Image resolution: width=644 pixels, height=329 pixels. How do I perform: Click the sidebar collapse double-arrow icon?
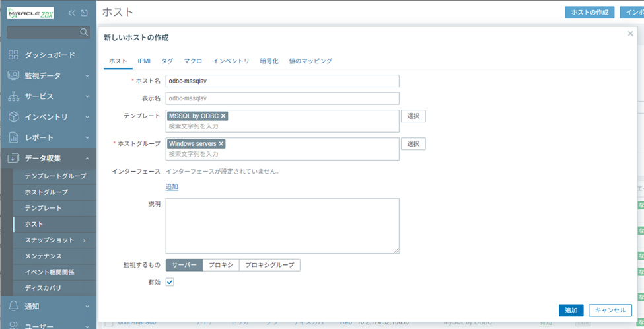click(x=72, y=13)
